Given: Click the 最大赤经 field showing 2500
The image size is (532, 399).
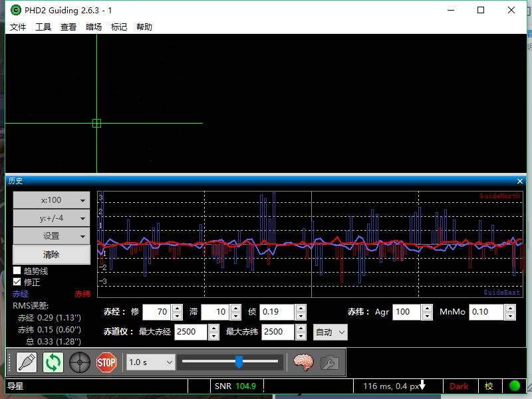Looking at the screenshot, I should pyautogui.click(x=191, y=332).
